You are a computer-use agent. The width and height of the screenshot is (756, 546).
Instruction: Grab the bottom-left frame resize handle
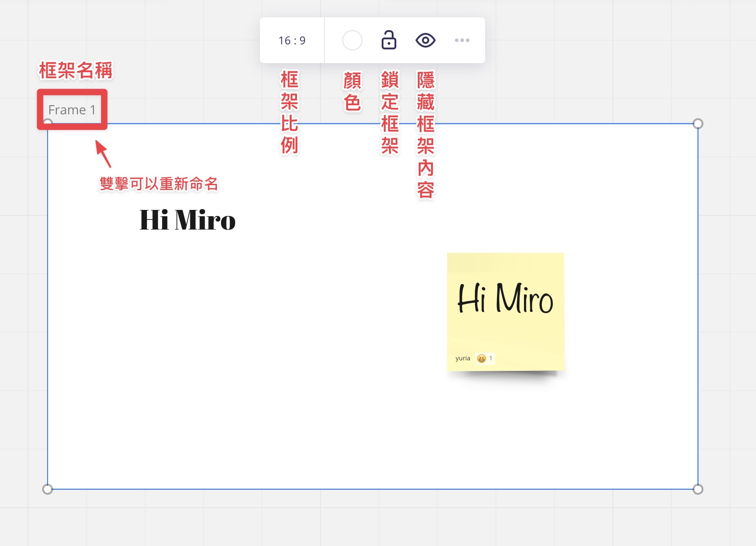click(x=48, y=489)
